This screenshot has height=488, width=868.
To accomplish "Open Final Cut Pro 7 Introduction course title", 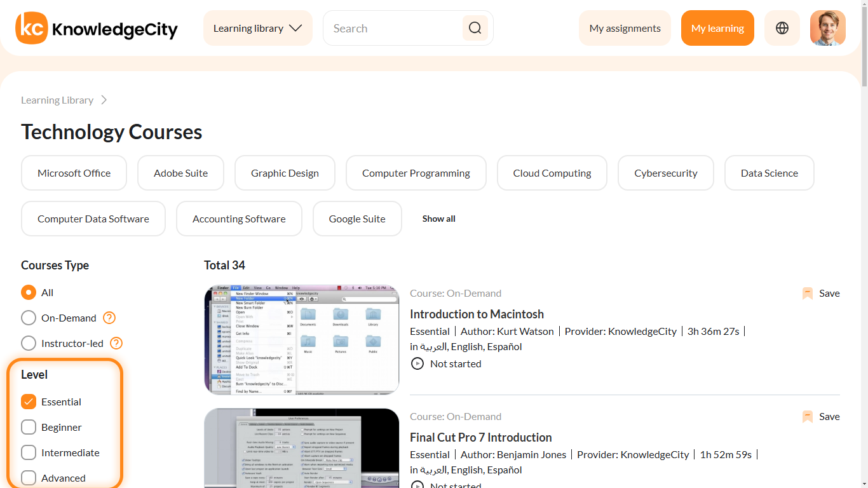I will tap(481, 437).
